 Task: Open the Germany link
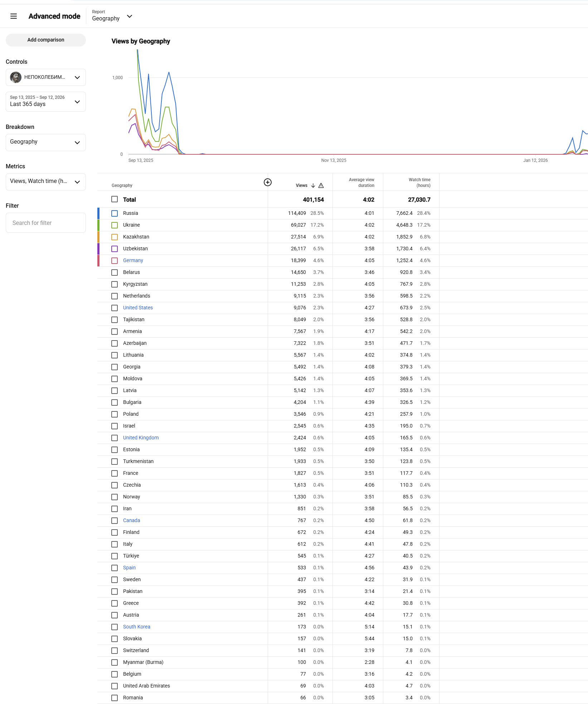tap(133, 260)
